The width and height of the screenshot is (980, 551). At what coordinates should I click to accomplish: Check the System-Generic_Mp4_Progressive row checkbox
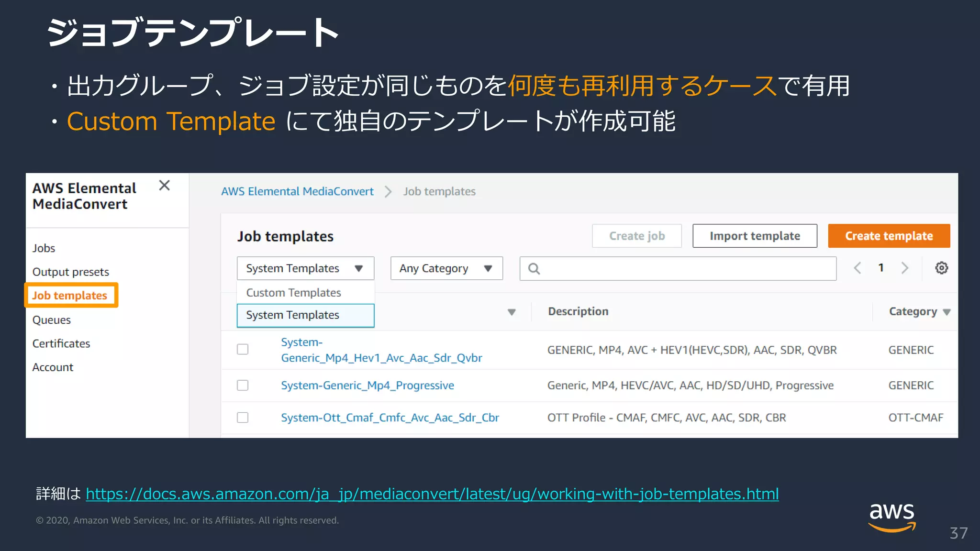[243, 385]
